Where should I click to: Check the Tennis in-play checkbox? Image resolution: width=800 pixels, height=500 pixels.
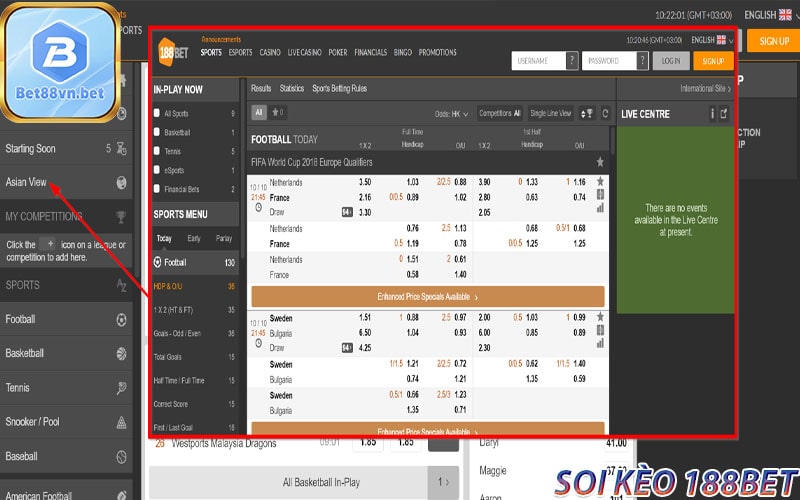157,151
